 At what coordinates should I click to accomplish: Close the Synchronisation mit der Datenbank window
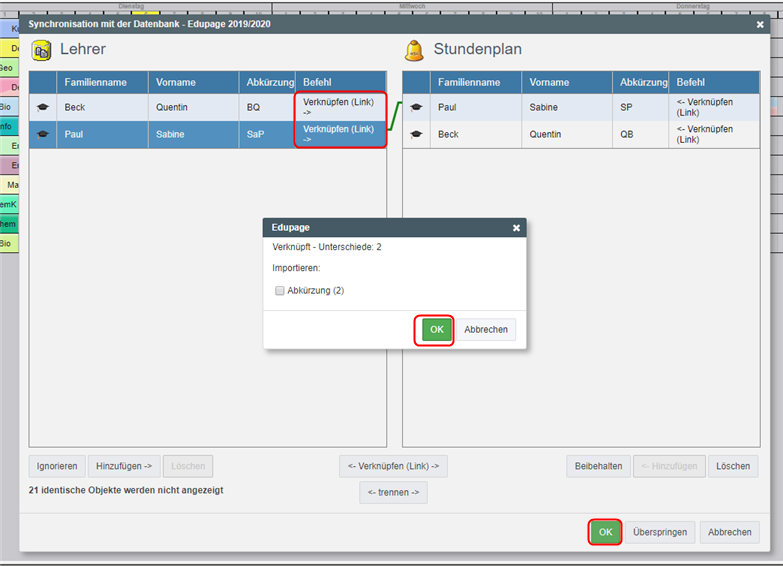(x=760, y=24)
